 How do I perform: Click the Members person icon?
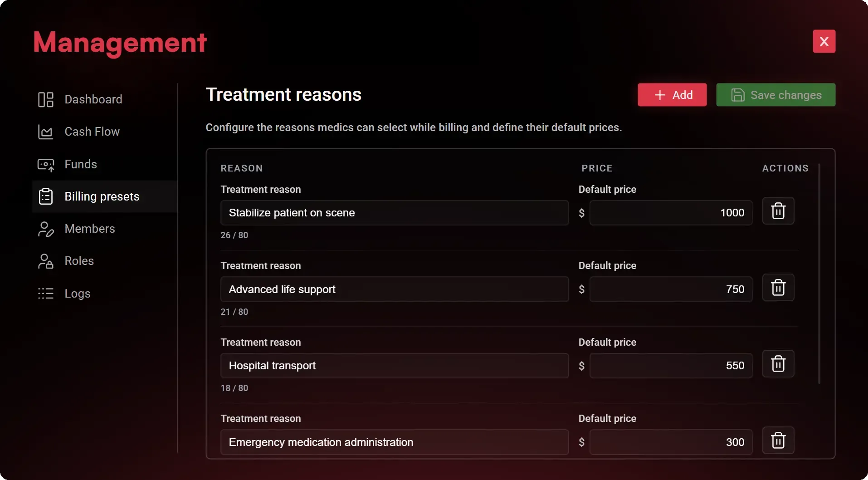46,229
